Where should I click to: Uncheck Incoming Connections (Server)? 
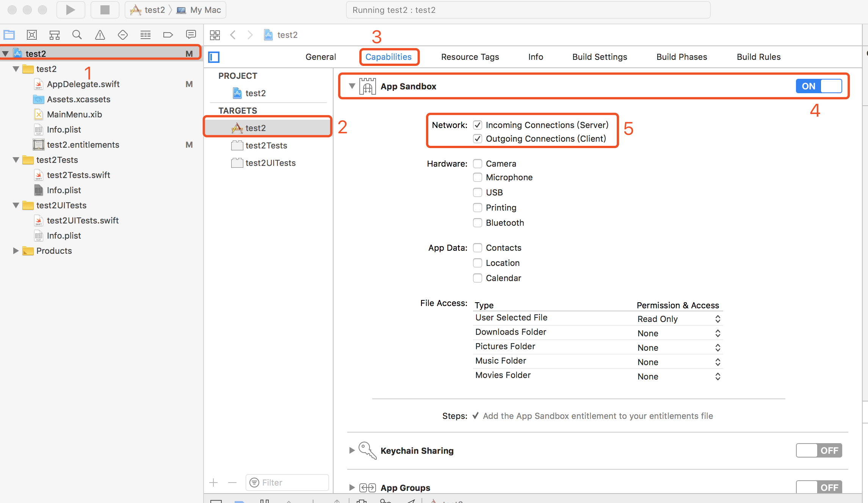click(x=478, y=125)
